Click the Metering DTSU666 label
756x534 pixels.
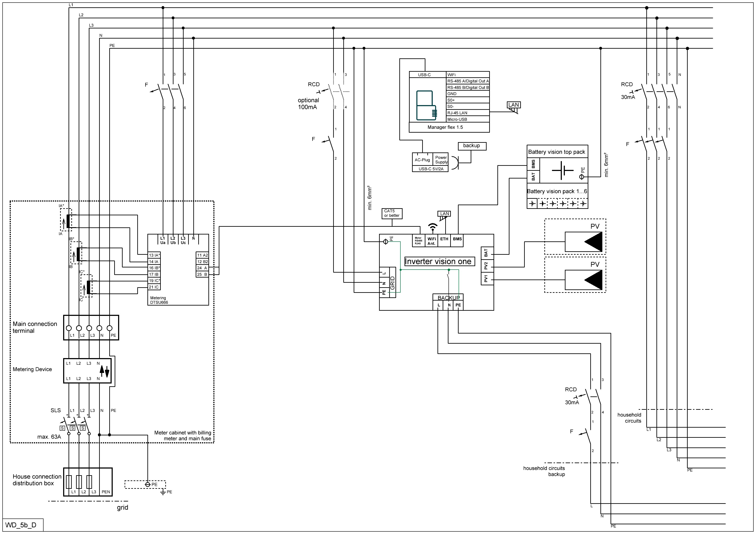pos(159,300)
